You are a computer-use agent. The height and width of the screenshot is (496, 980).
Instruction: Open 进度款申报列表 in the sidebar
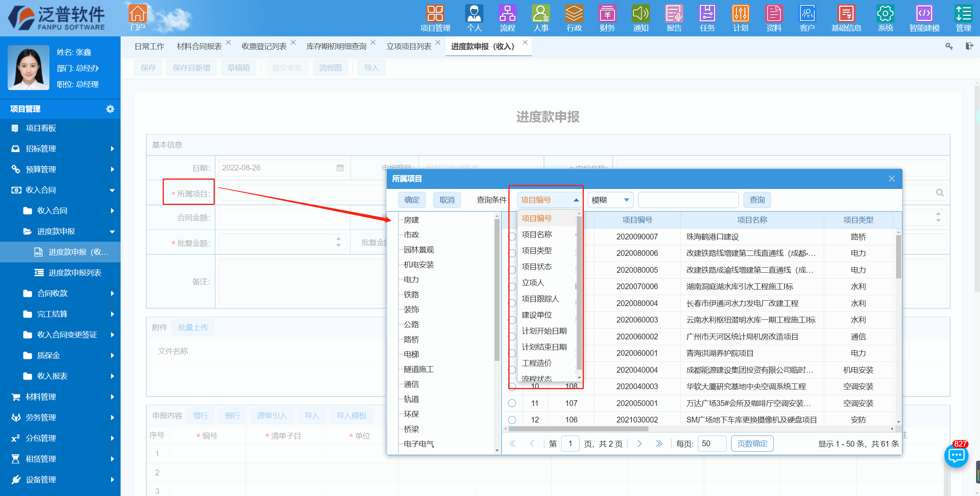[x=75, y=273]
